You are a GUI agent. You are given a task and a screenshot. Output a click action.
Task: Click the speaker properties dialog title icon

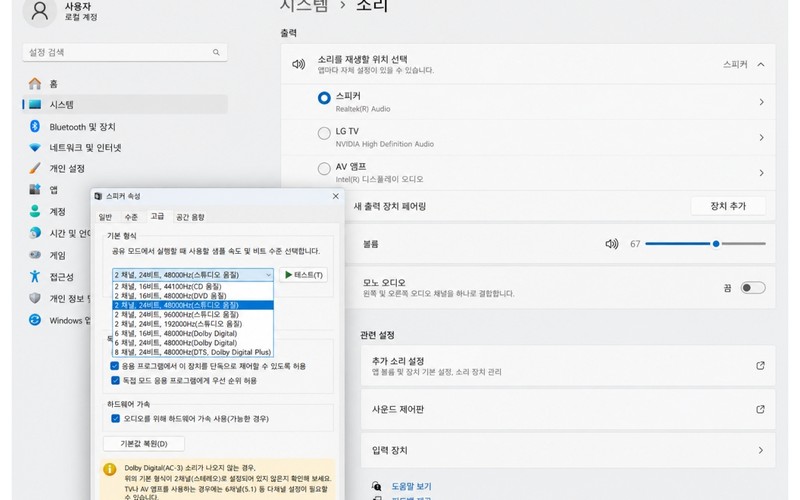[x=98, y=196]
